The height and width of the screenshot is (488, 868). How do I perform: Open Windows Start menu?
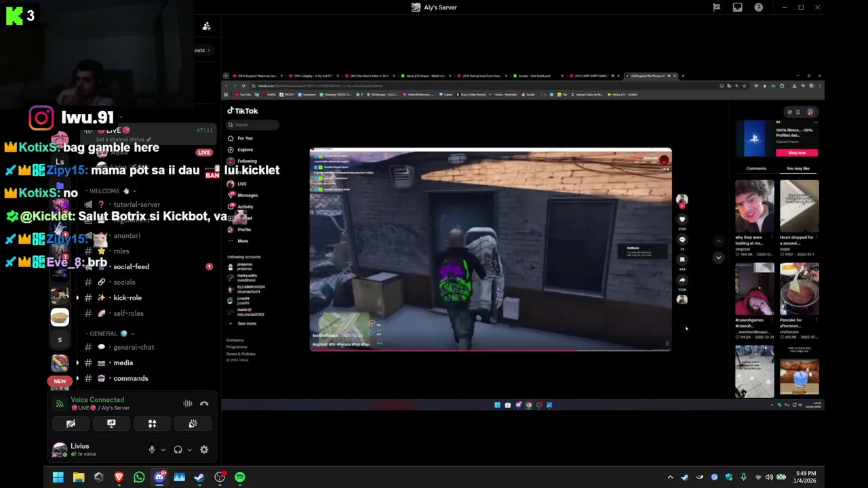point(58,477)
